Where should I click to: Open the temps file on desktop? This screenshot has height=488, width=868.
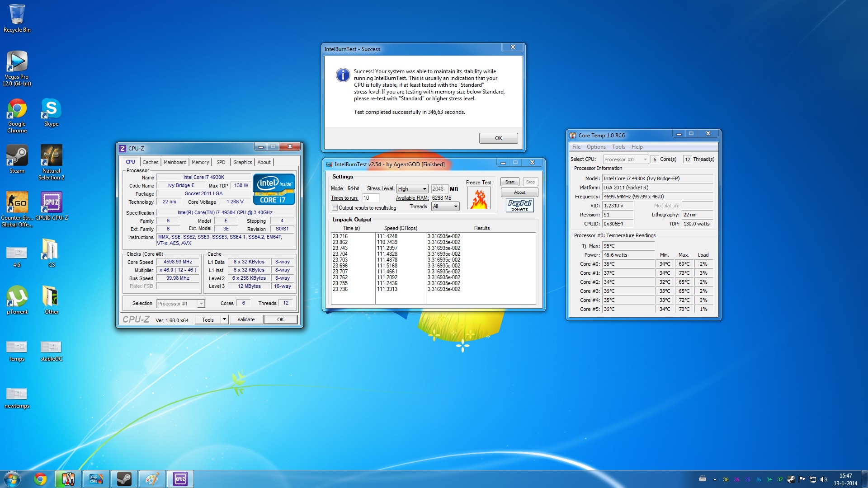tap(17, 351)
